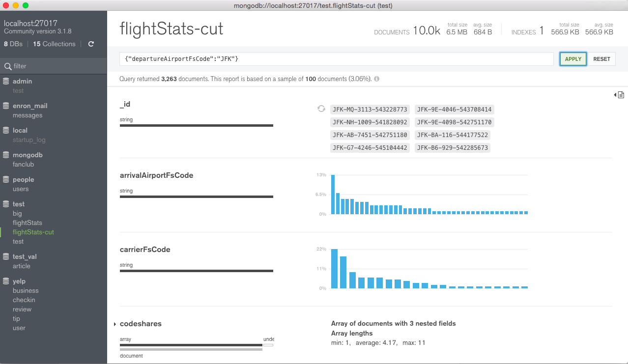Image resolution: width=628 pixels, height=364 pixels.
Task: Click the mongodb database stack icon
Action: pos(6,155)
